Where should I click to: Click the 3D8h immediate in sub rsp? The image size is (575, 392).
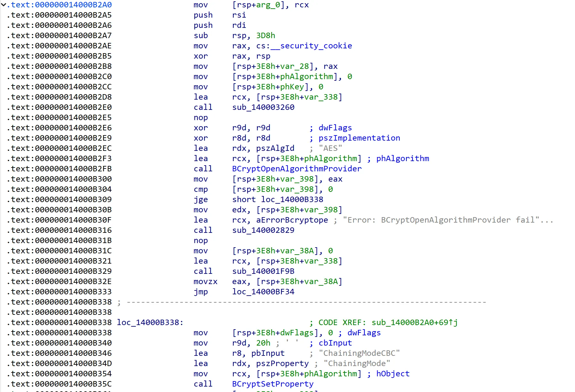265,36
